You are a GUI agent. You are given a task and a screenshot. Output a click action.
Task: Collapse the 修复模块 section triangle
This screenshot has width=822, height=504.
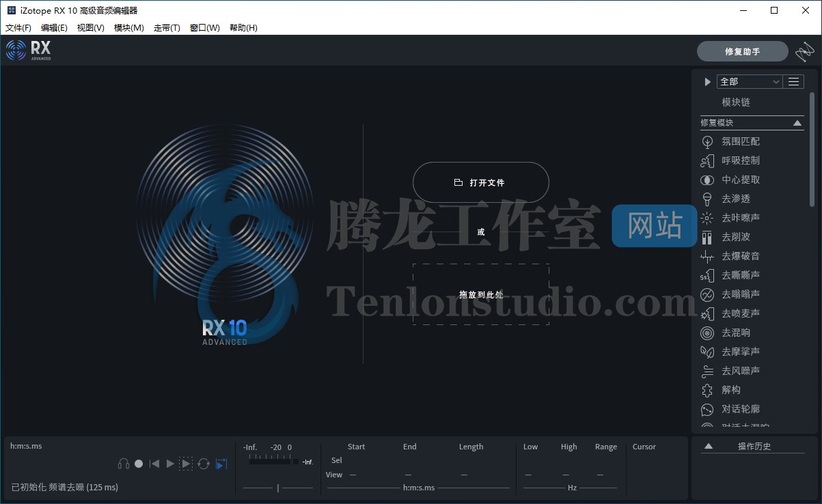pos(797,123)
